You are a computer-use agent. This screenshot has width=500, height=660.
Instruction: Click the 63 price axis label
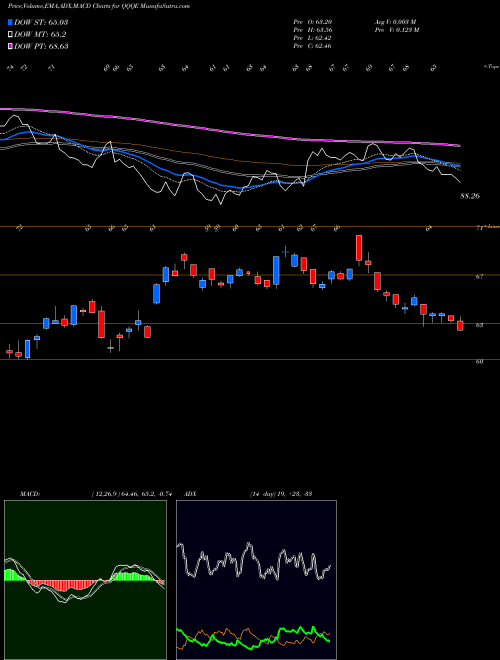pyautogui.click(x=480, y=325)
